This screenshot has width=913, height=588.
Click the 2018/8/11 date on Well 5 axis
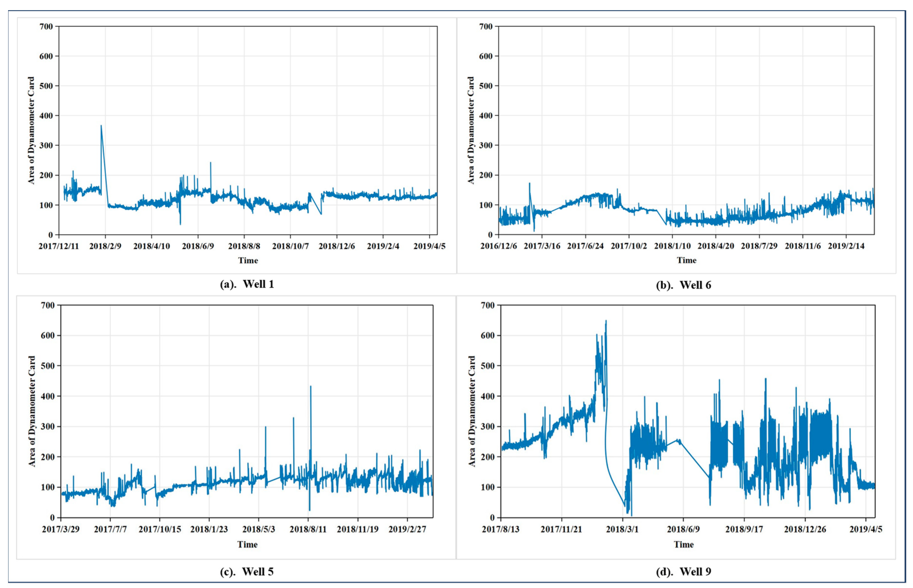click(x=308, y=530)
